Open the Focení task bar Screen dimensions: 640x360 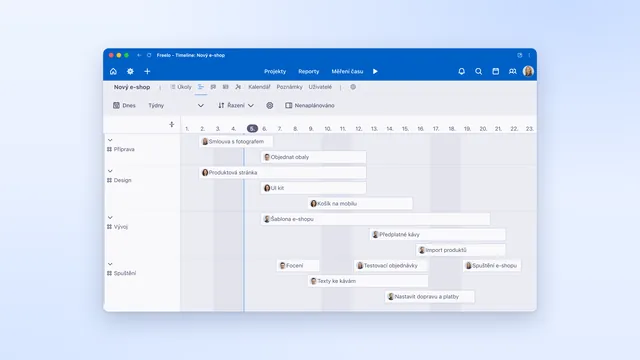coord(298,266)
